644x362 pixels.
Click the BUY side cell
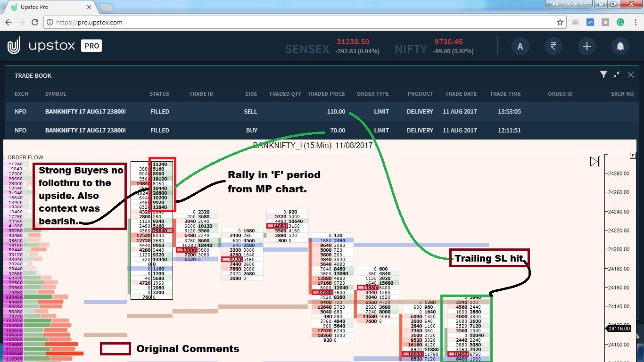pyautogui.click(x=252, y=131)
